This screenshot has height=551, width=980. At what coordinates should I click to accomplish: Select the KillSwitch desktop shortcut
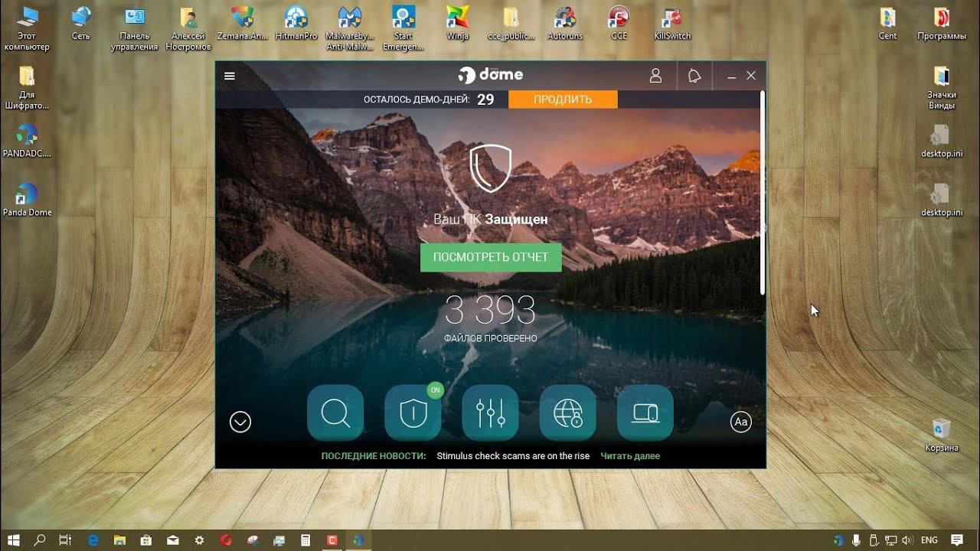(x=672, y=24)
